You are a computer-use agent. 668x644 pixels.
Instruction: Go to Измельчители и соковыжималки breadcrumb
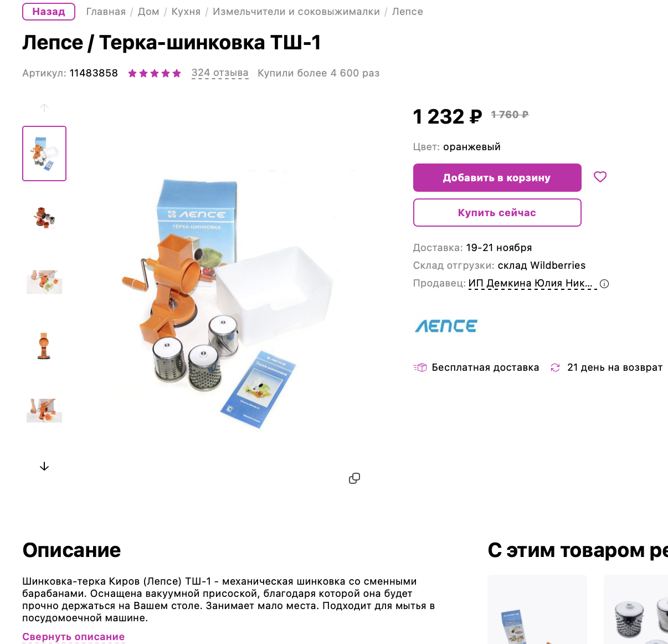tap(296, 12)
